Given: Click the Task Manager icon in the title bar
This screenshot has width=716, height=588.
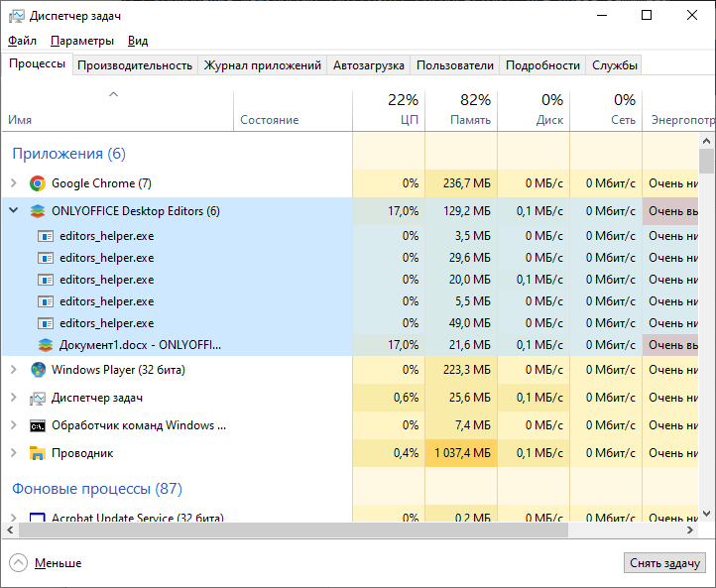Looking at the screenshot, I should tap(17, 16).
